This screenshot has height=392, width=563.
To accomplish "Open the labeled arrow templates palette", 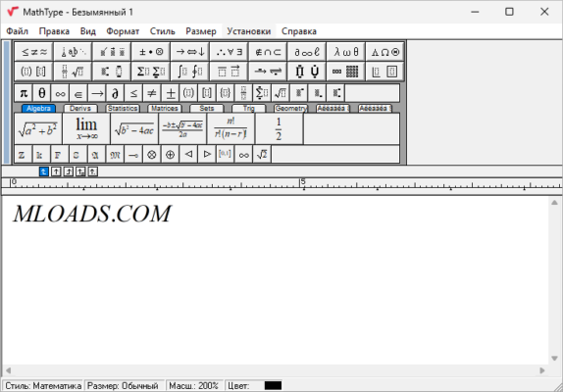I will [268, 72].
